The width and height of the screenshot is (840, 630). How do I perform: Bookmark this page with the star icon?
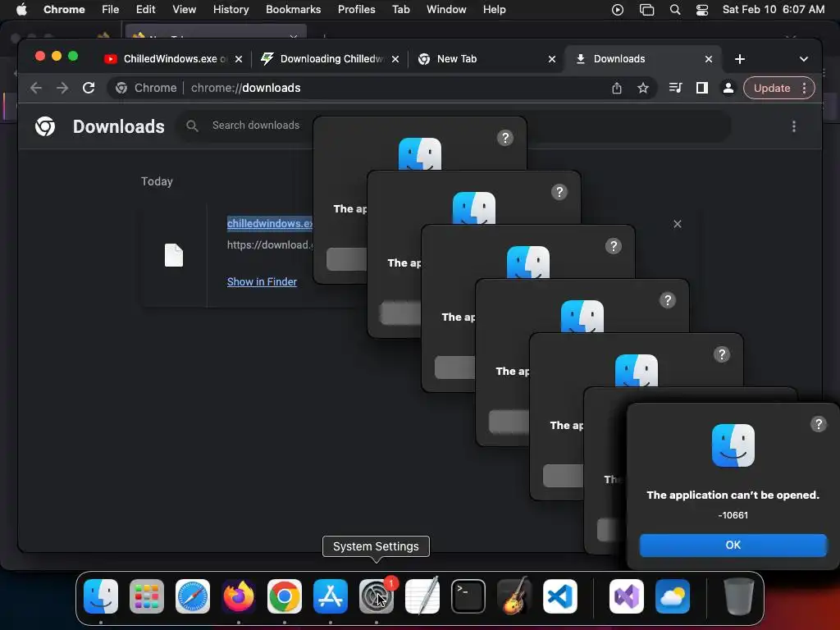point(643,88)
